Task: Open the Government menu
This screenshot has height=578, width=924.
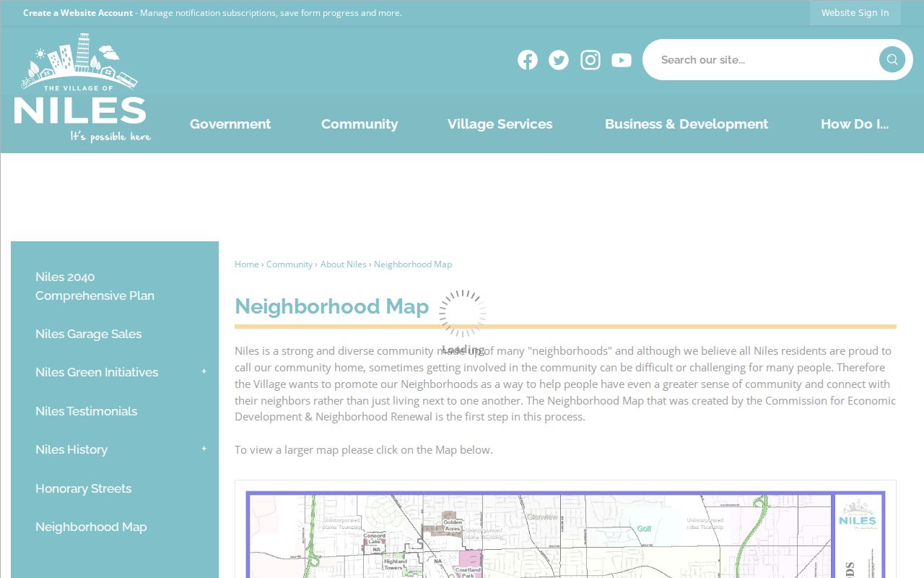Action: point(230,124)
